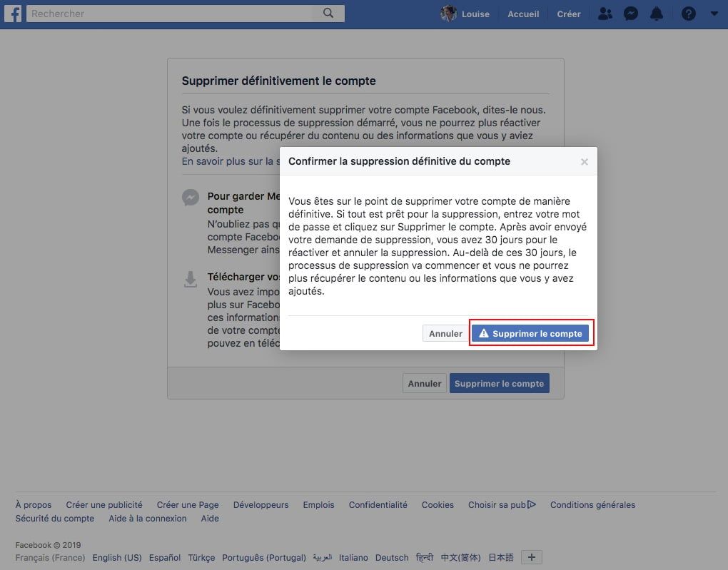
Task: Close the confirmation dialog with X
Action: [x=584, y=161]
